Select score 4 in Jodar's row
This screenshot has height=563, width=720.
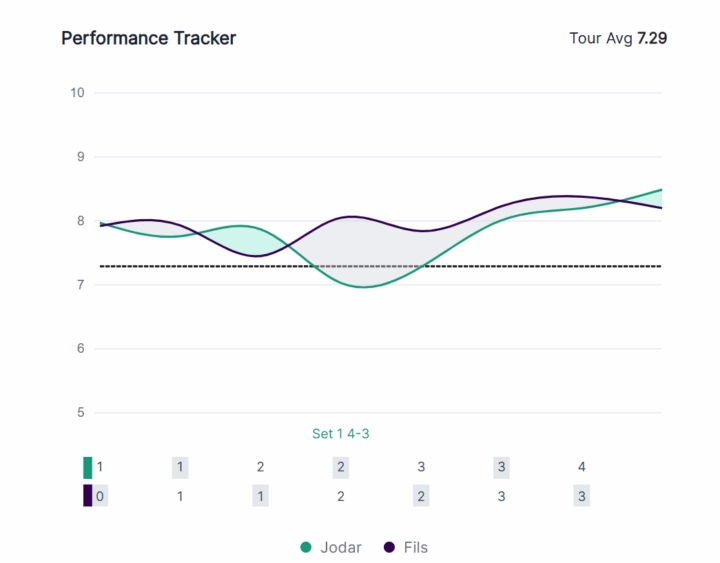click(x=582, y=467)
